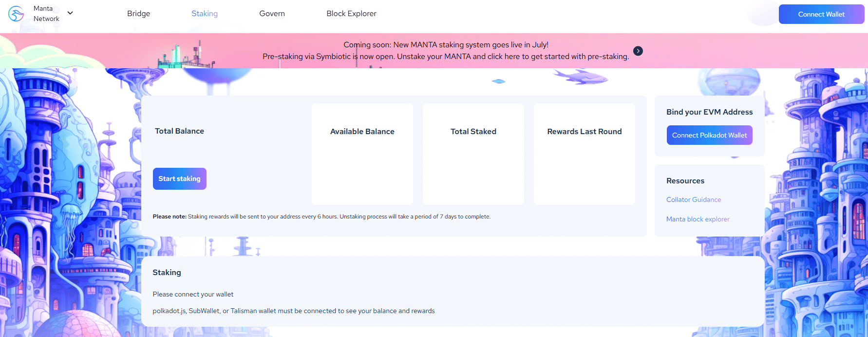868x337 pixels.
Task: Click the Available Balance card
Action: 362,154
